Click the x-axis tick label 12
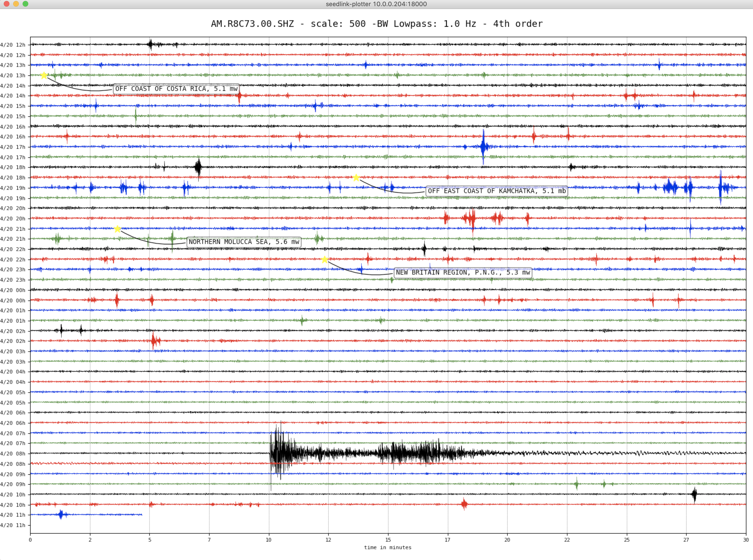The width and height of the screenshot is (753, 560). (x=328, y=540)
